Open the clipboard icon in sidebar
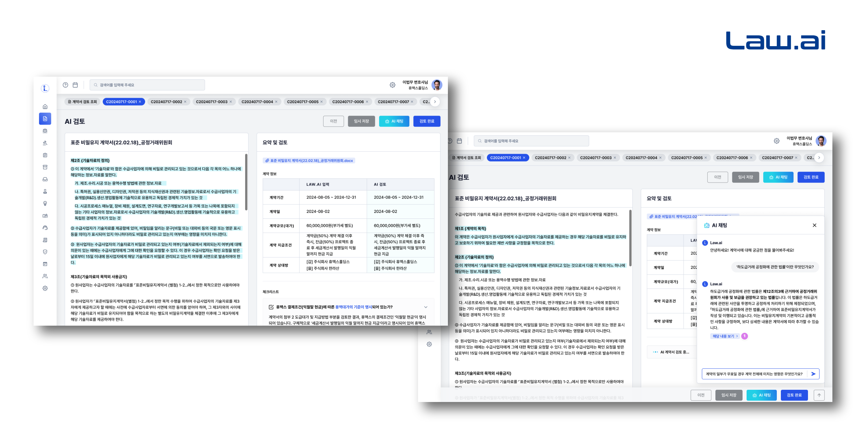The width and height of the screenshot is (868, 441). (x=45, y=155)
